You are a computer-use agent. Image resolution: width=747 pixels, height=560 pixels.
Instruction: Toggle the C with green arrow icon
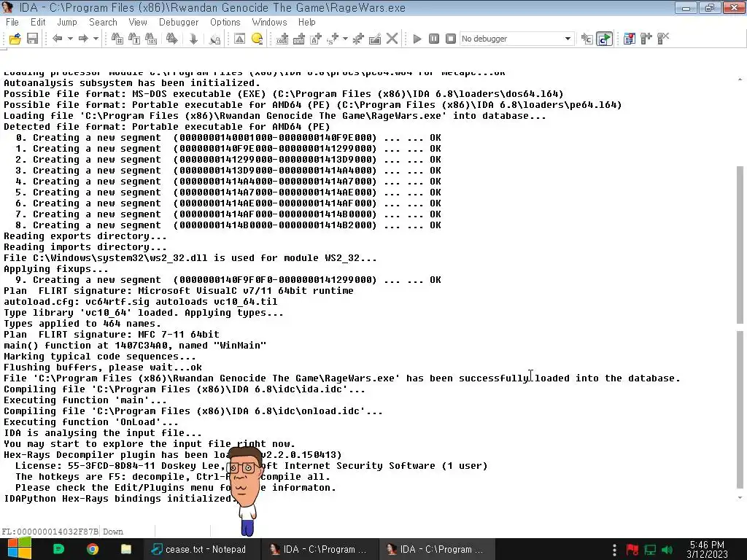click(x=605, y=39)
